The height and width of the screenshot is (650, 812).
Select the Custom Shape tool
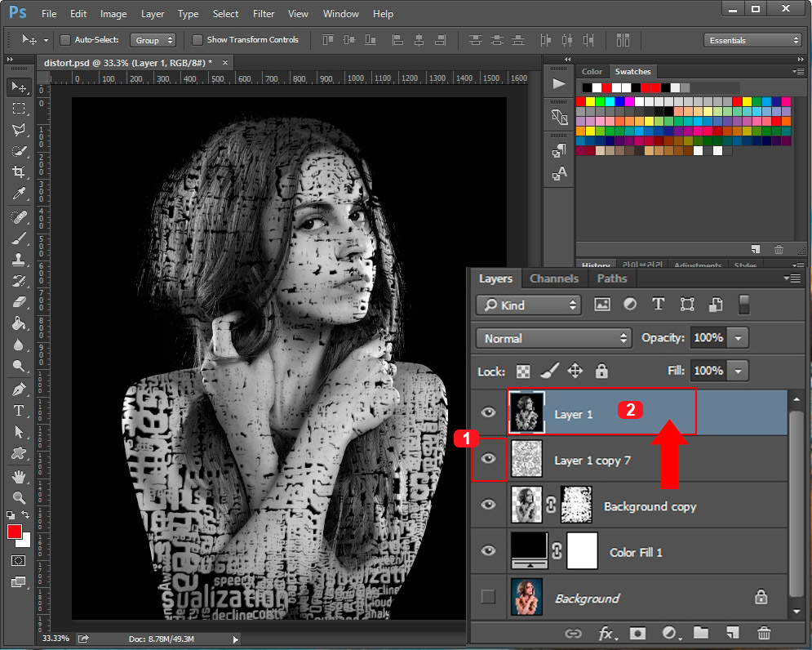click(19, 452)
